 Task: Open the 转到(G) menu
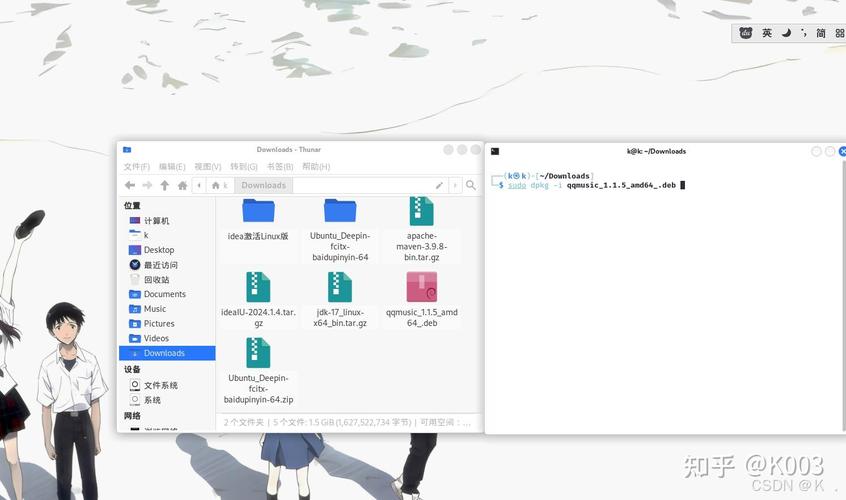(x=244, y=167)
